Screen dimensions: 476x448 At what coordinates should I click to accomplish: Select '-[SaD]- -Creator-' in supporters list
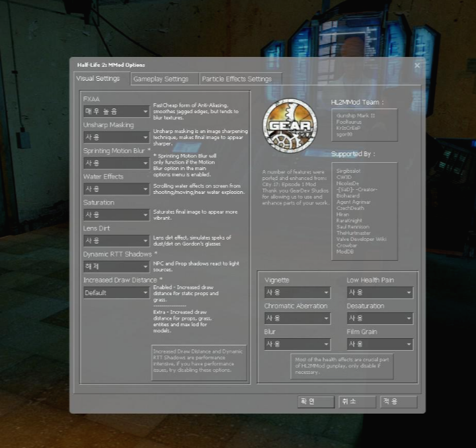357,189
